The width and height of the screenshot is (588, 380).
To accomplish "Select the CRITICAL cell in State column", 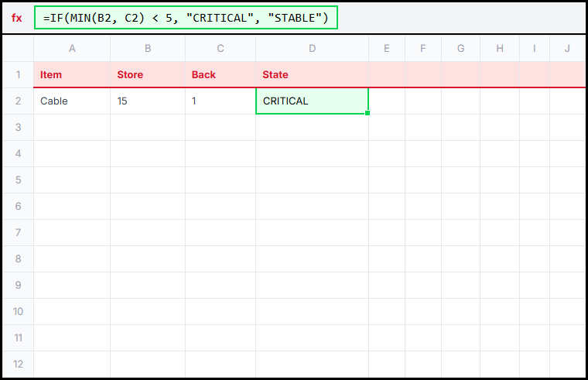I will click(312, 101).
